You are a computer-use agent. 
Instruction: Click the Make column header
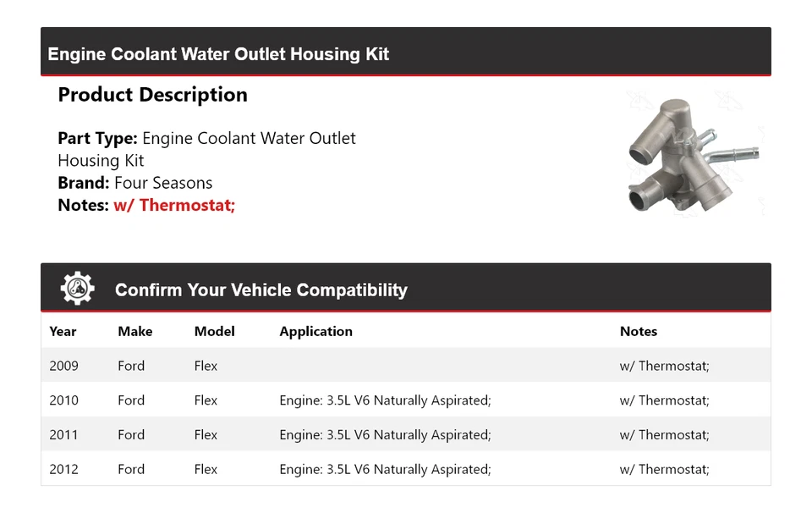[x=134, y=332]
